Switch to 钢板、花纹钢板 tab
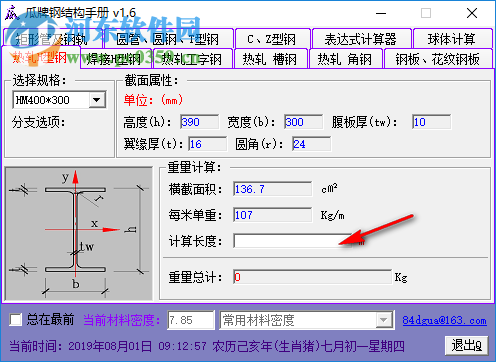Image resolution: width=496 pixels, height=362 pixels. click(438, 59)
